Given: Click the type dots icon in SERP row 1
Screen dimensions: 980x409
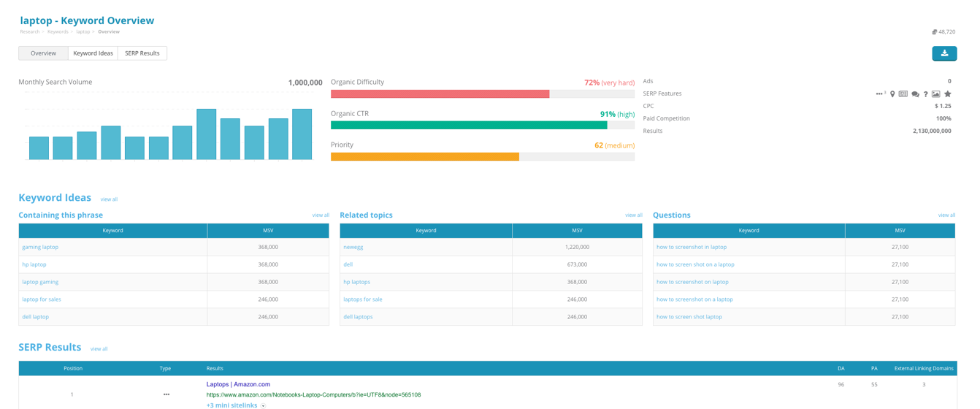Looking at the screenshot, I should pos(166,394).
